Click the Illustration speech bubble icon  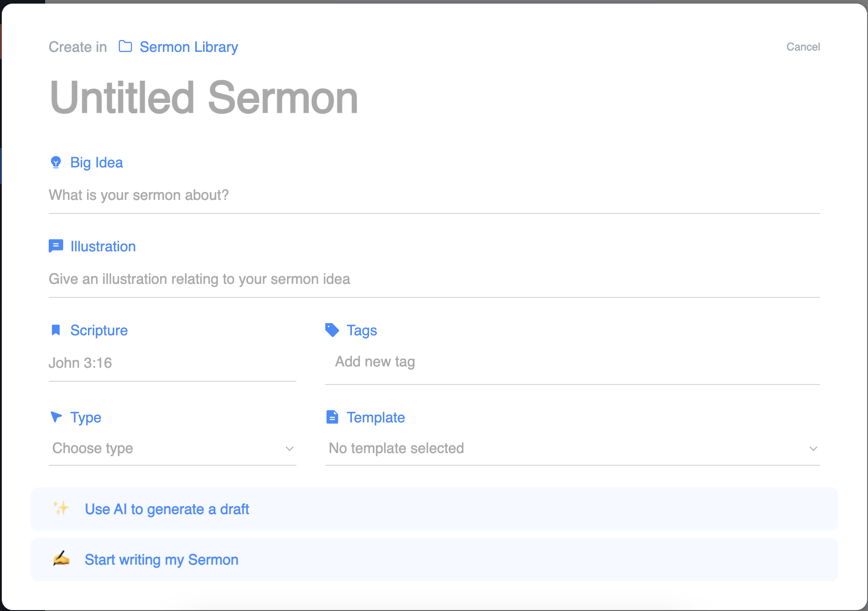56,246
